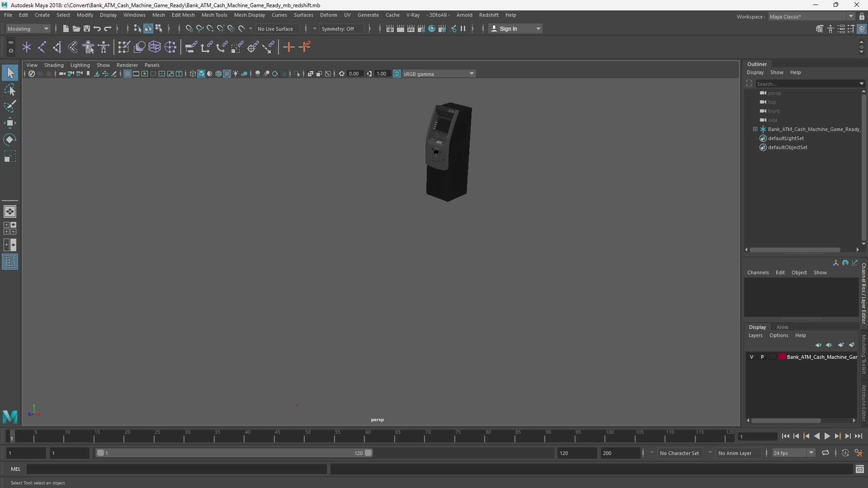Open the 24 fps frame rate dropdown
868x488 pixels.
point(793,453)
